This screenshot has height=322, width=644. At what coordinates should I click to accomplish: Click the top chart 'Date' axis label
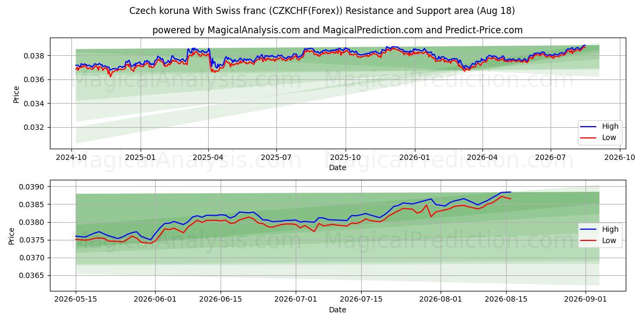tap(338, 167)
